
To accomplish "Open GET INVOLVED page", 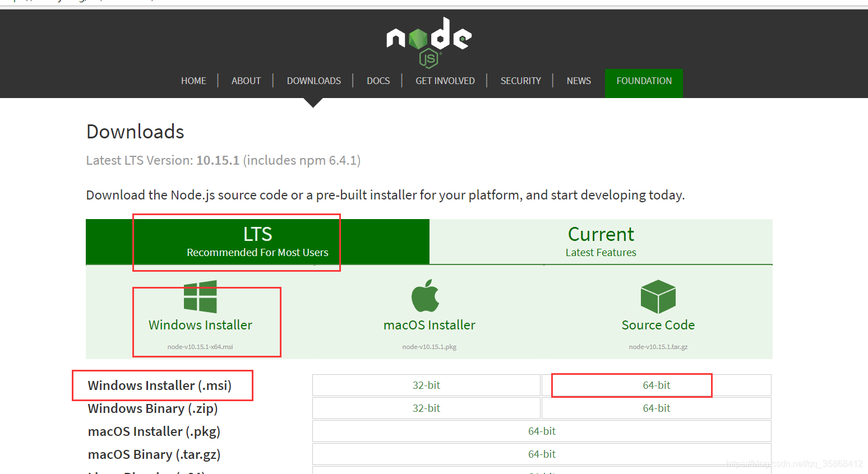I will (x=445, y=81).
